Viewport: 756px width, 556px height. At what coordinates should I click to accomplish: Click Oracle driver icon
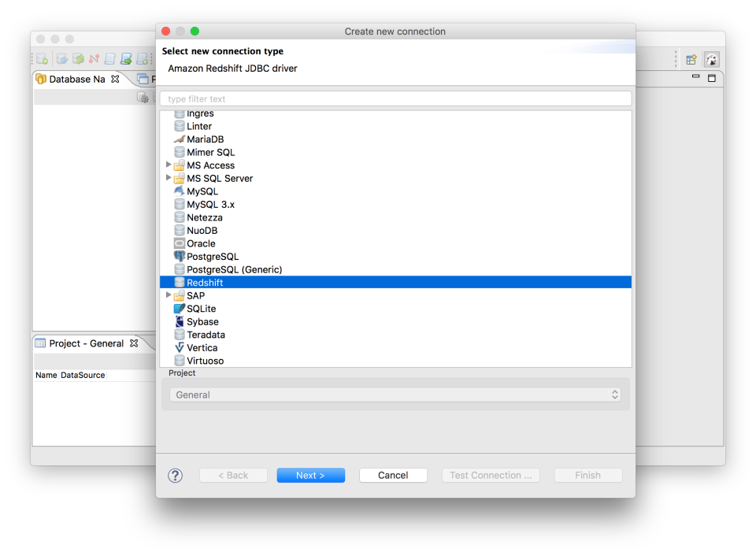tap(180, 243)
